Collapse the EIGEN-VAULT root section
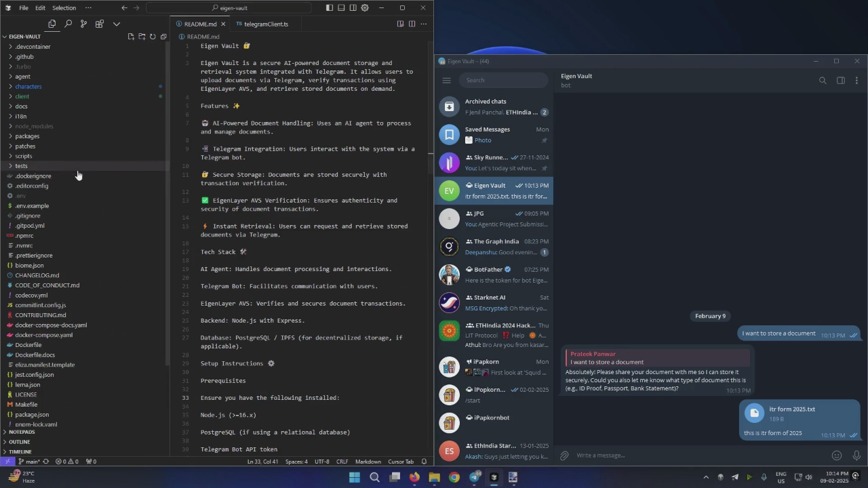The height and width of the screenshot is (488, 868). pyautogui.click(x=24, y=37)
